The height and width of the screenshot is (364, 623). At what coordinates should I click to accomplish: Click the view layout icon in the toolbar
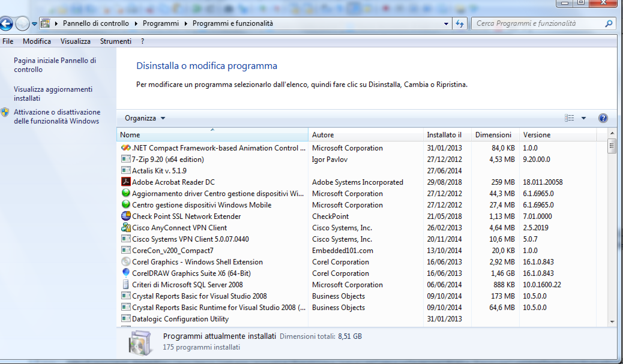pyautogui.click(x=569, y=118)
